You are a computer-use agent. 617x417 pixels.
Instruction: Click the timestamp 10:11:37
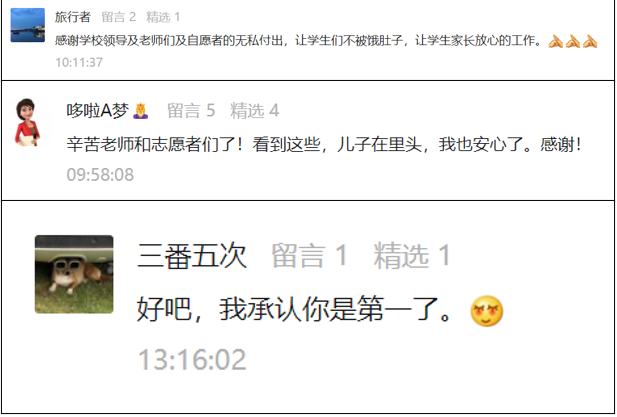(x=79, y=62)
